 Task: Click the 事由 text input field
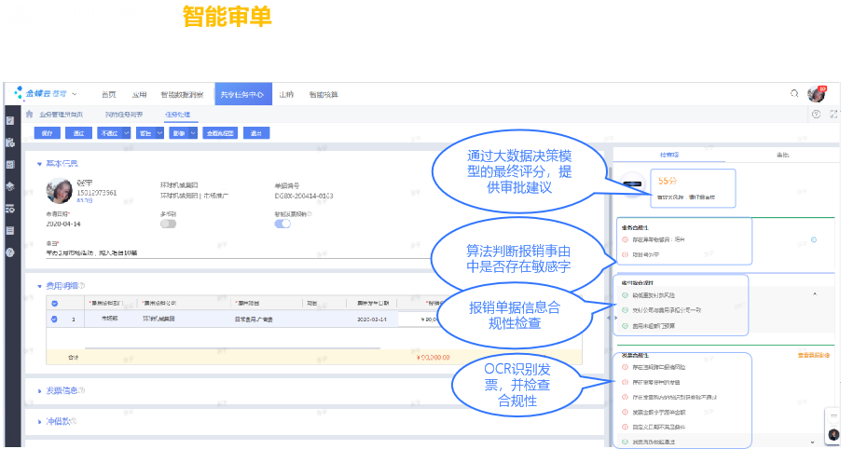pyautogui.click(x=238, y=252)
